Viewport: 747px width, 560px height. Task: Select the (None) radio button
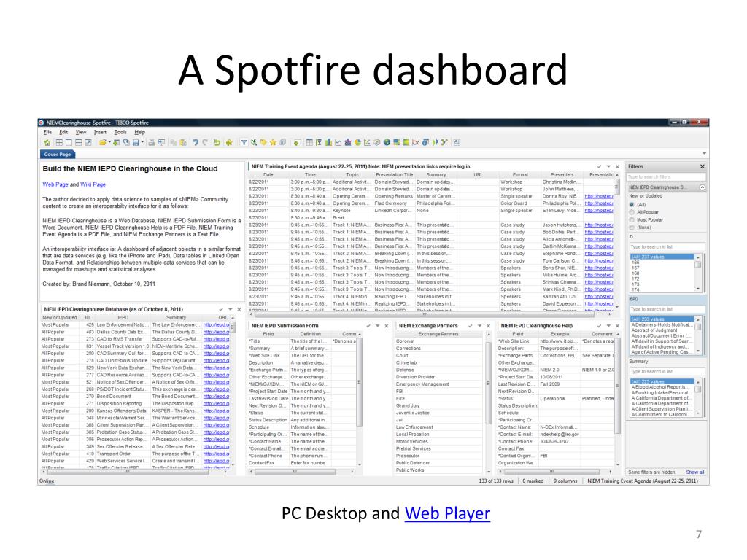[x=632, y=227]
